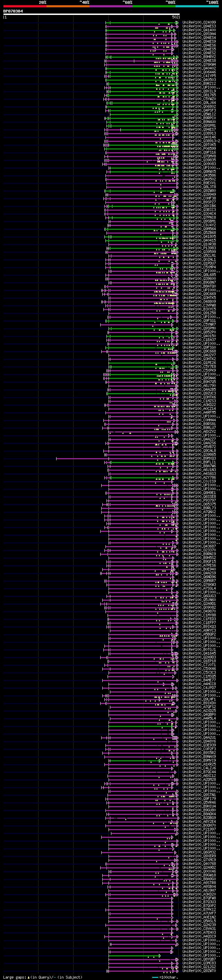Select the UniRef100_Q9C669 label

[199, 294]
